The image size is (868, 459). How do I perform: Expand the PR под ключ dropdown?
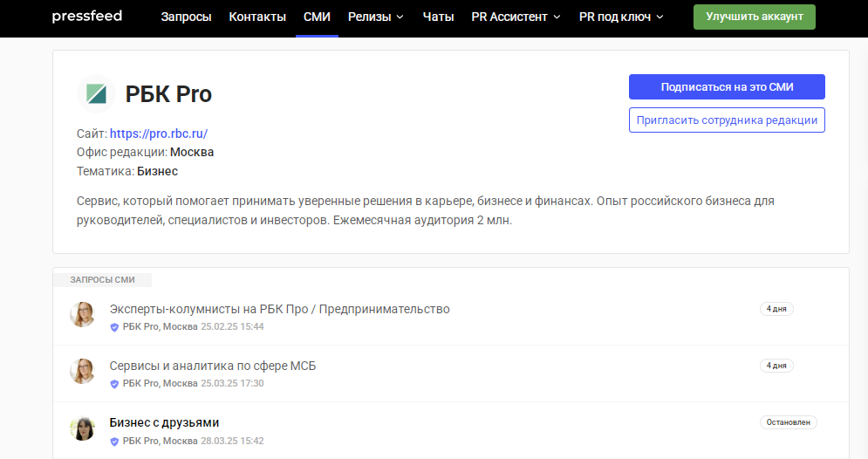621,17
